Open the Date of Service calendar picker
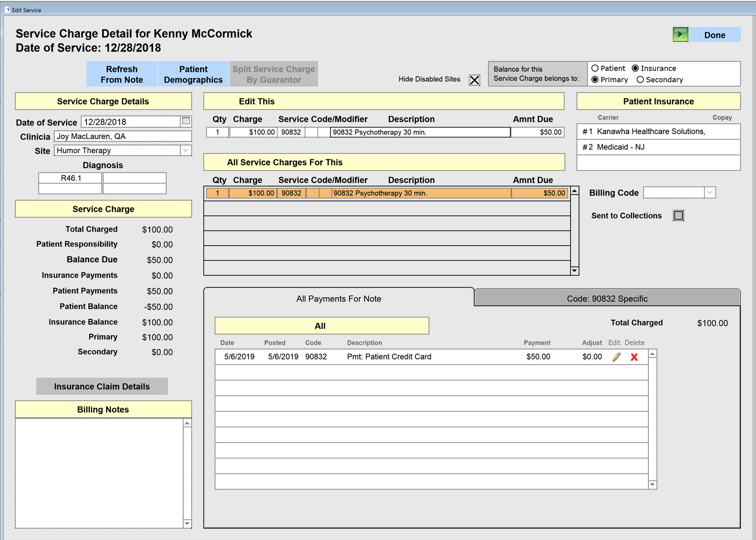Image resolution: width=756 pixels, height=540 pixels. (186, 121)
